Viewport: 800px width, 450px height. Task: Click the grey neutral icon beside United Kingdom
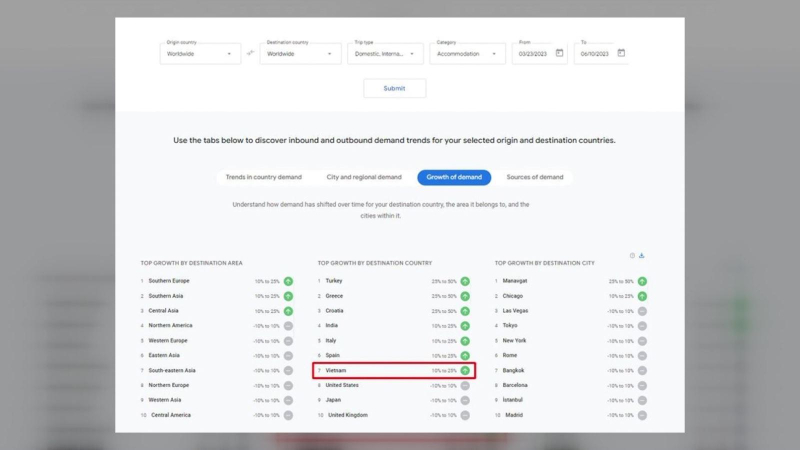pos(465,415)
